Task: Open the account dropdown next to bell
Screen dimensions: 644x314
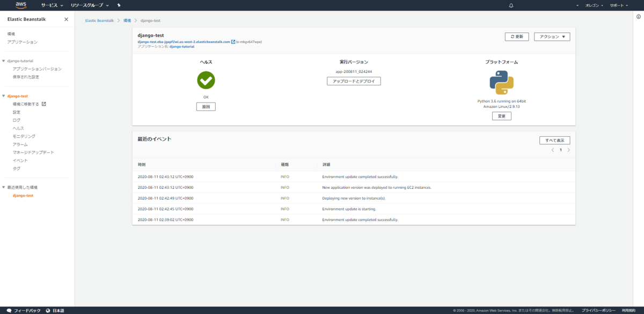Action: tap(577, 5)
